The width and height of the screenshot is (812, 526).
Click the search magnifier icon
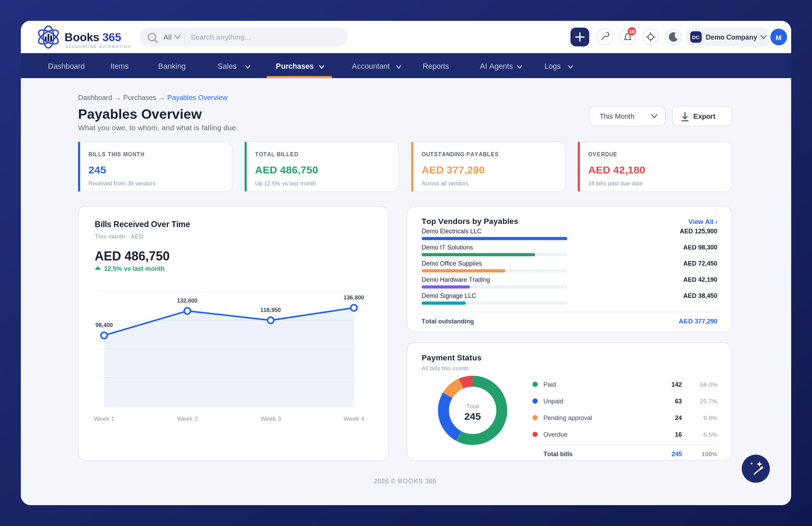[152, 37]
